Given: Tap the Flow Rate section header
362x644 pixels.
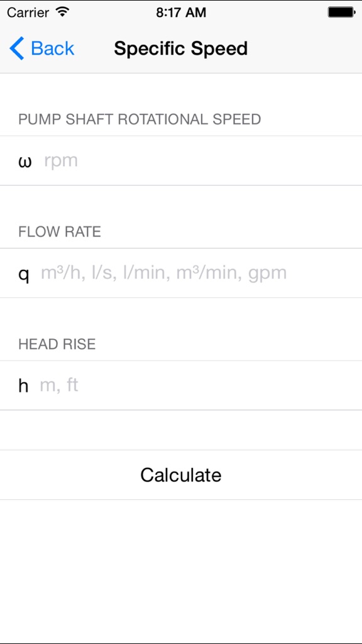Looking at the screenshot, I should click(60, 231).
